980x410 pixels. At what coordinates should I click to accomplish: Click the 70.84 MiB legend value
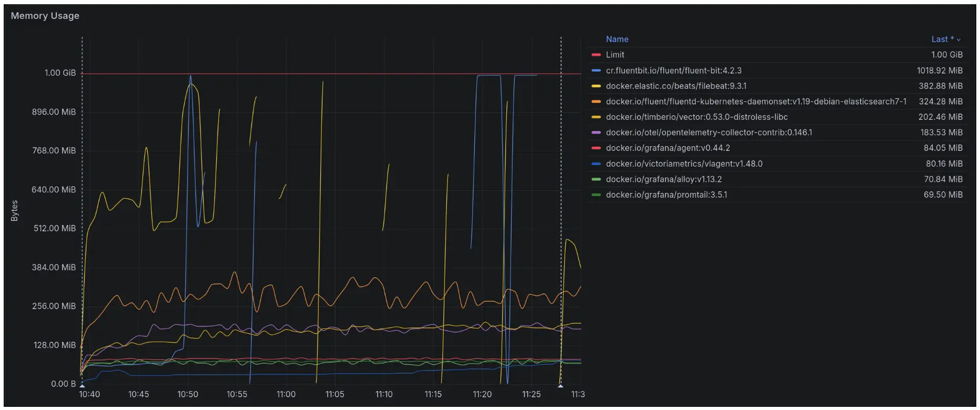click(943, 179)
